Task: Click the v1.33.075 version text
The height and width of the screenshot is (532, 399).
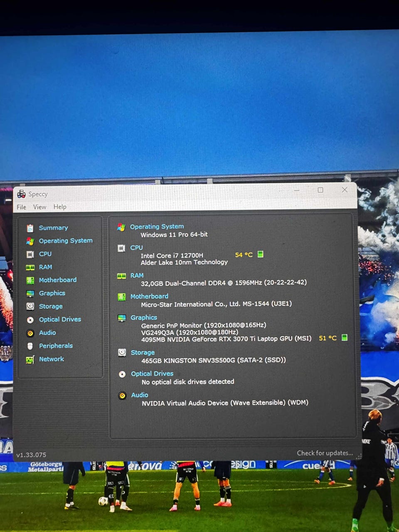Action: [31, 455]
